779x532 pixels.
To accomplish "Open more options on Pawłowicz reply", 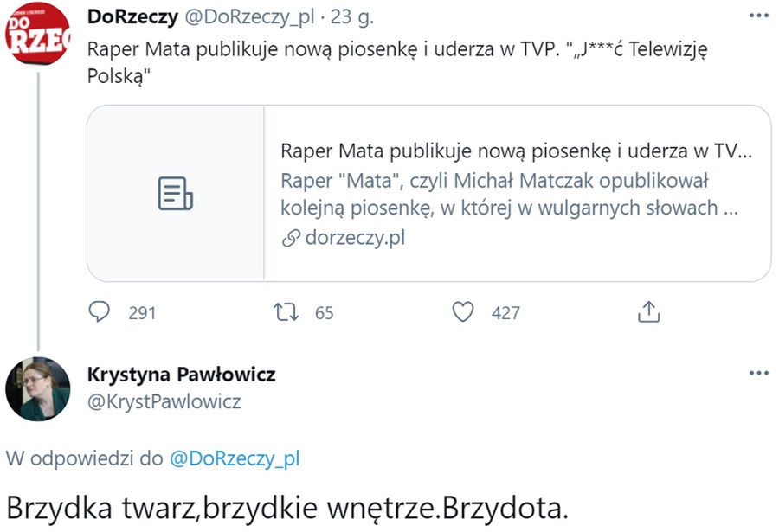I will tap(758, 374).
